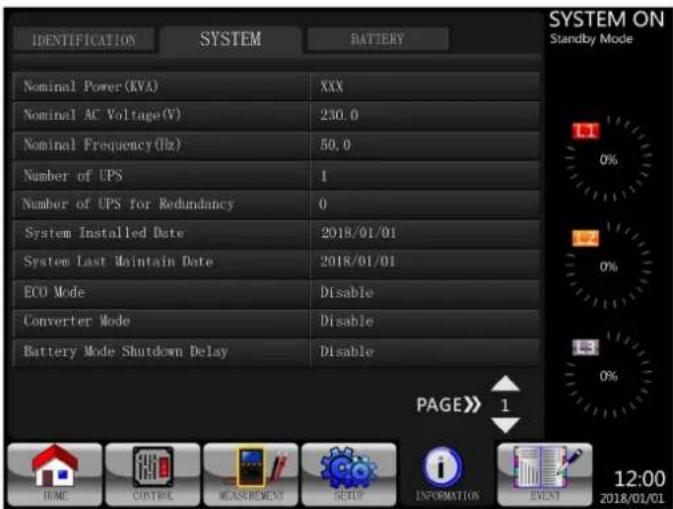Image resolution: width=673 pixels, height=509 pixels.
Task: Click the L1 load indicator label
Action: point(586,131)
